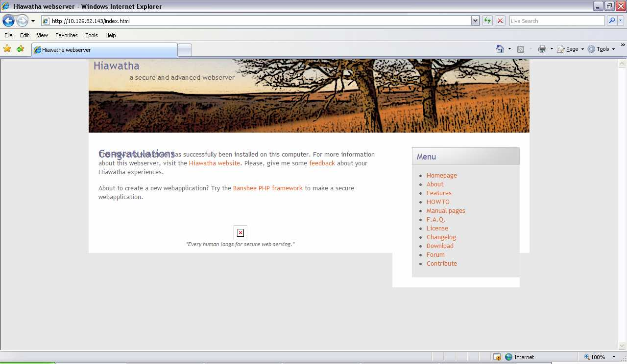Open the Edit menu
The width and height of the screenshot is (627, 364).
24,35
